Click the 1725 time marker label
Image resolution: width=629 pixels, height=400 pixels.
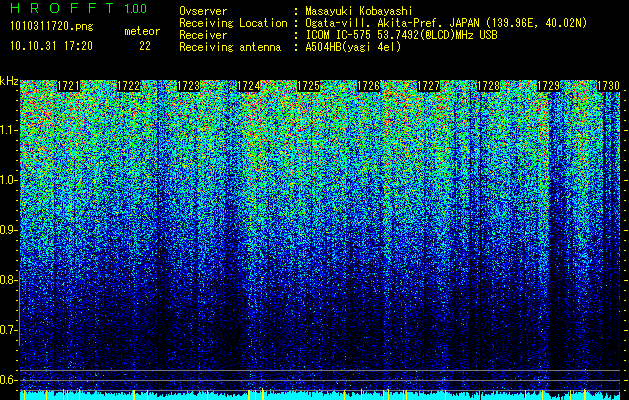click(308, 86)
